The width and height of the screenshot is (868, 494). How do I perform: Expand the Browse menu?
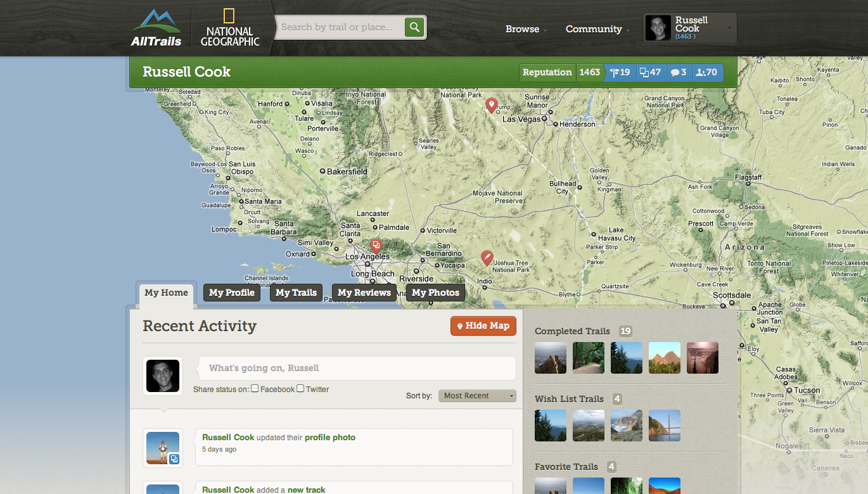[x=526, y=29]
